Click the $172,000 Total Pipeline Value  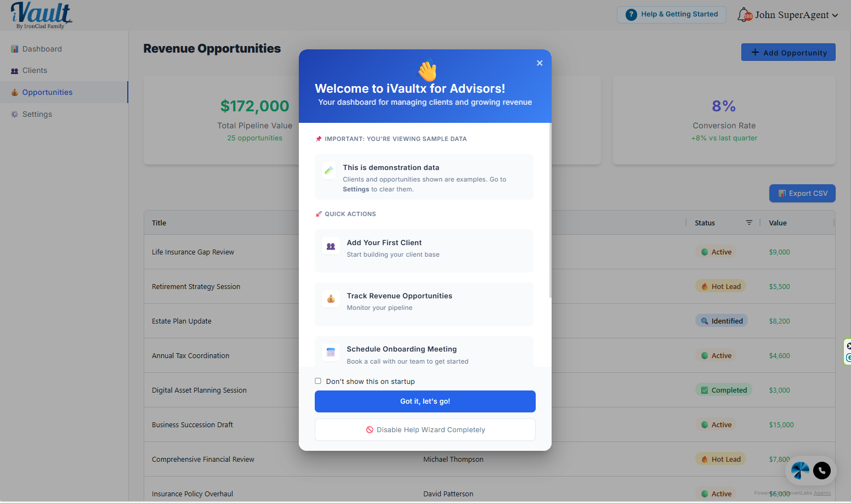(x=255, y=106)
